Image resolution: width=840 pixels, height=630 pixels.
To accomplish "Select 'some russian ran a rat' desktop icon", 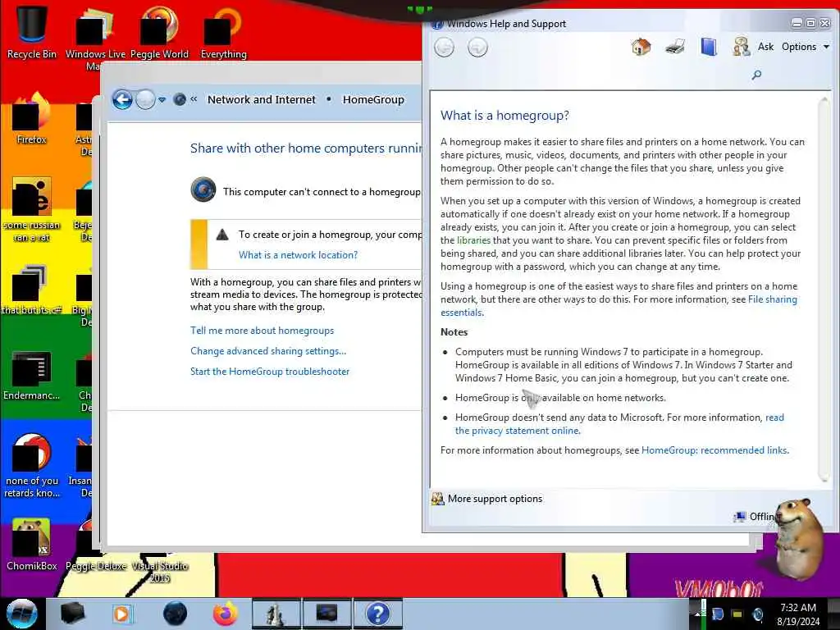I will (x=32, y=210).
